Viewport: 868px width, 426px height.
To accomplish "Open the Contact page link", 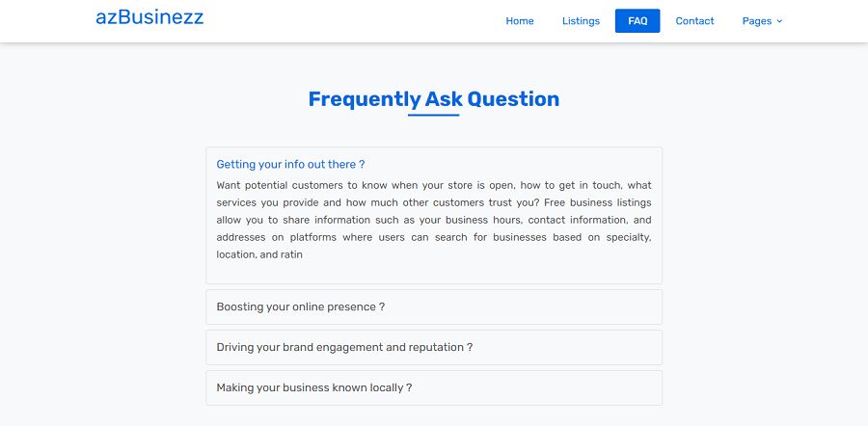I will pos(694,21).
